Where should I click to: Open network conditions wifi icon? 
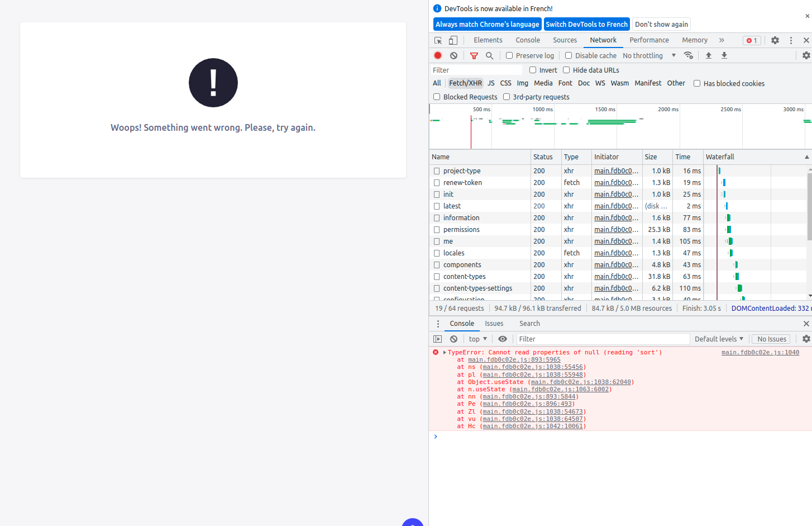[x=689, y=55]
